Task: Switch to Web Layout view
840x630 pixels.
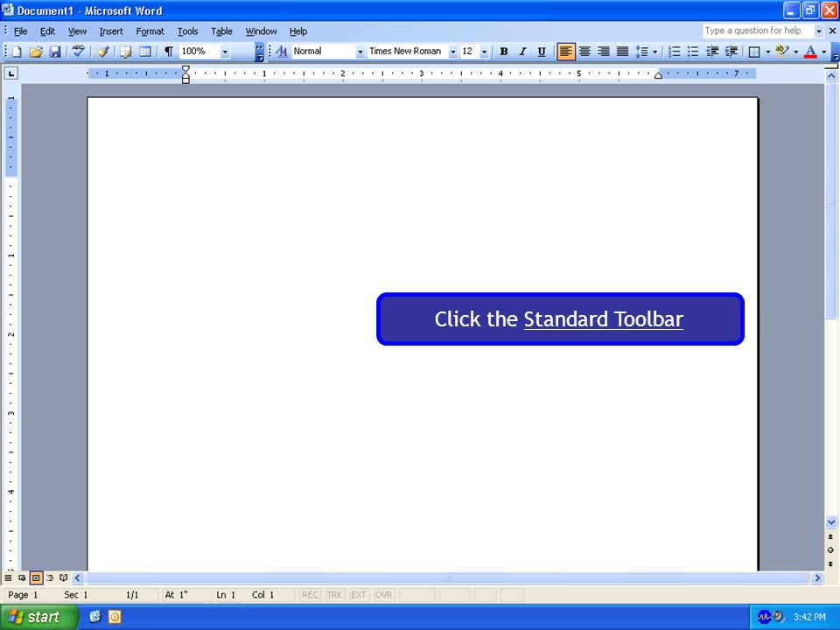Action: tap(22, 578)
